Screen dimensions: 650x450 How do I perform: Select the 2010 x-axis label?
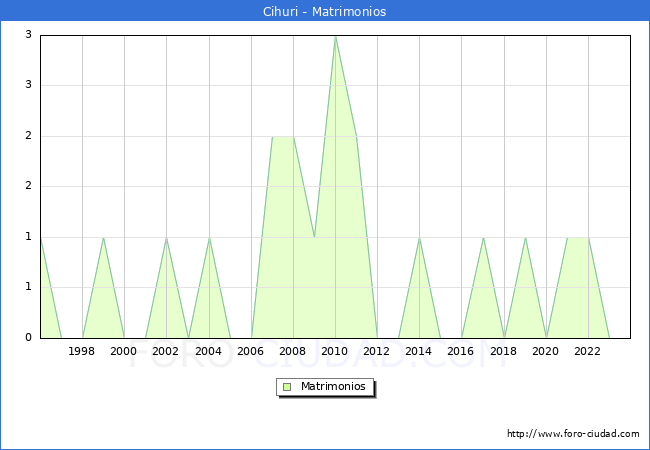point(335,351)
